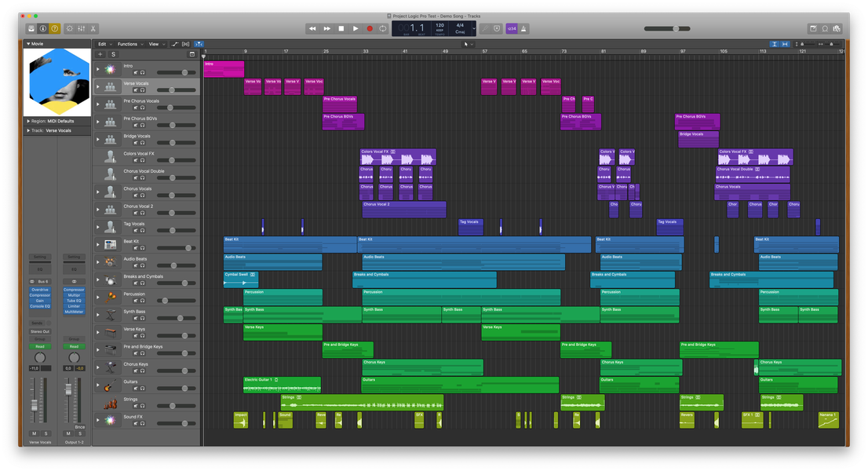This screenshot has width=868, height=471.
Task: Click the Global Tracks button in header
Action: pyautogui.click(x=192, y=54)
